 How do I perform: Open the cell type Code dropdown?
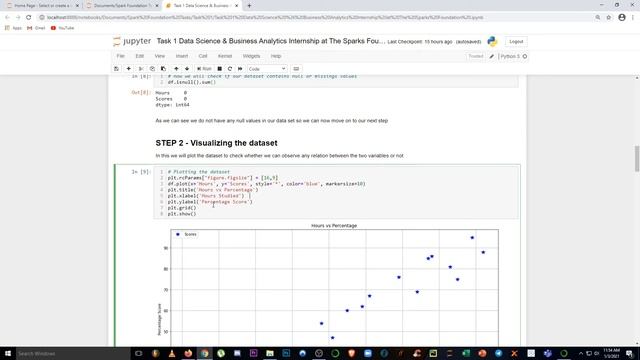267,69
